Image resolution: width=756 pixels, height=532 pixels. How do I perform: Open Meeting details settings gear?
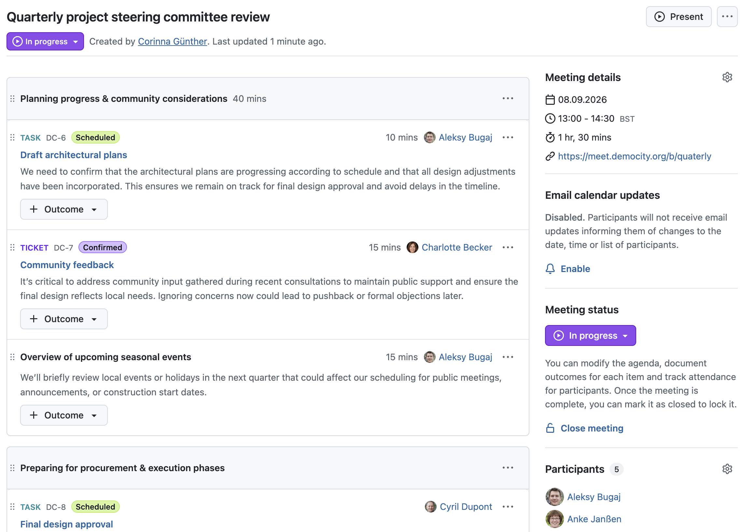coord(727,77)
